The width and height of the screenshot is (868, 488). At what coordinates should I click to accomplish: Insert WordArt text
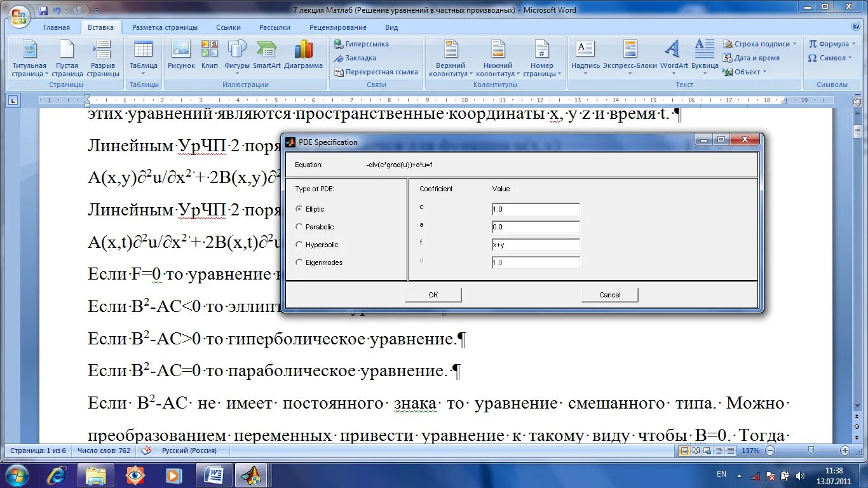click(x=674, y=58)
